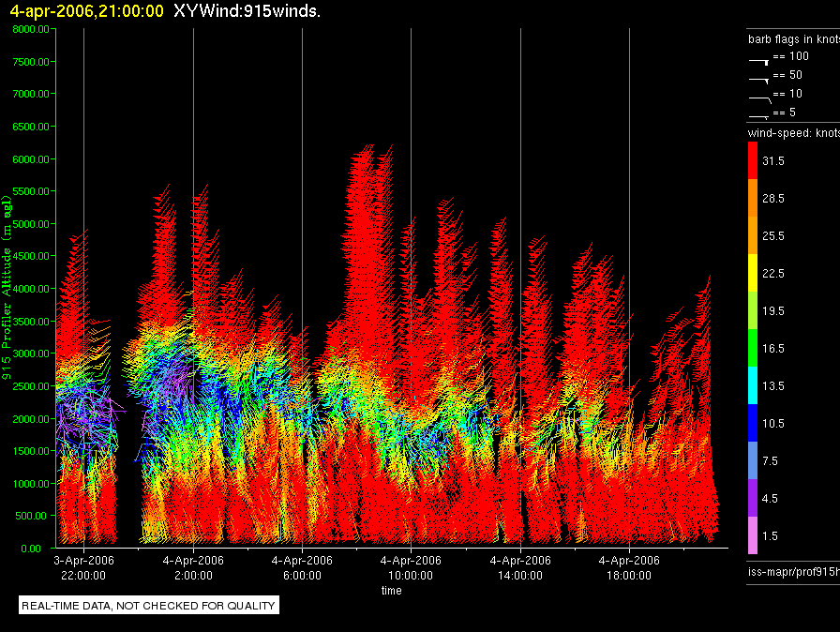Viewport: 840px width, 632px height.
Task: Click the '4-Apr-2006 2:00:00' time tick
Action: [x=193, y=567]
